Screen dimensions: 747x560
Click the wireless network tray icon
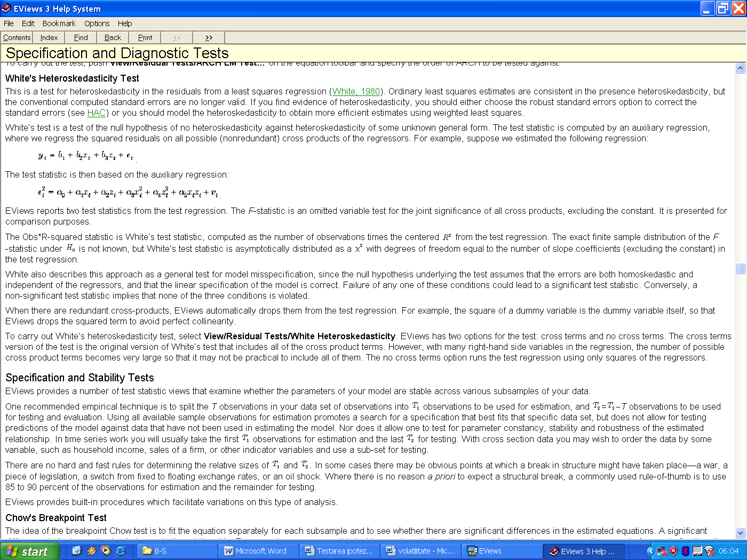pos(709,551)
